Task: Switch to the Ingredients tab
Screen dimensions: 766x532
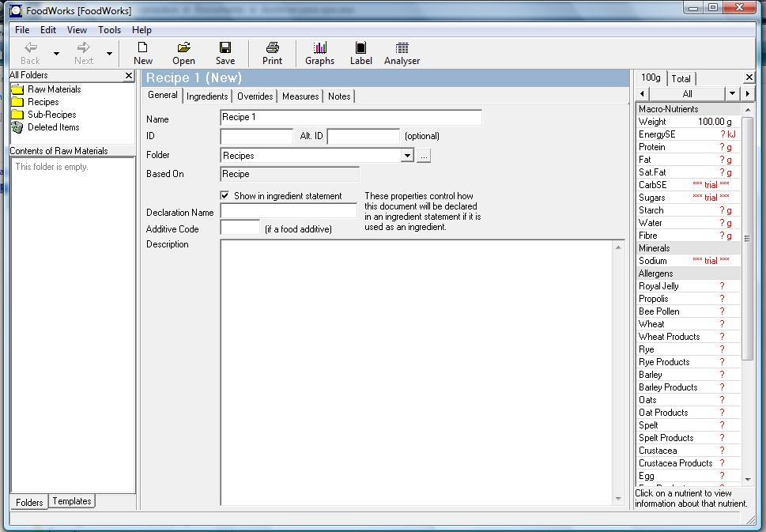Action: [206, 96]
